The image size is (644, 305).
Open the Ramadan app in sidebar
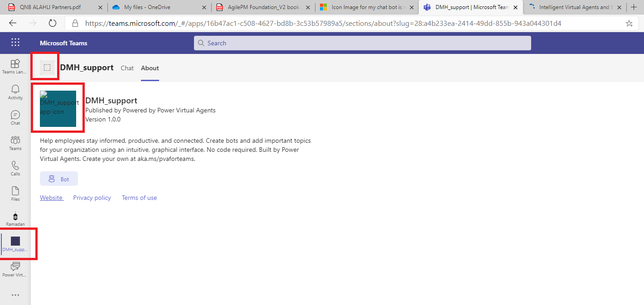[15, 219]
